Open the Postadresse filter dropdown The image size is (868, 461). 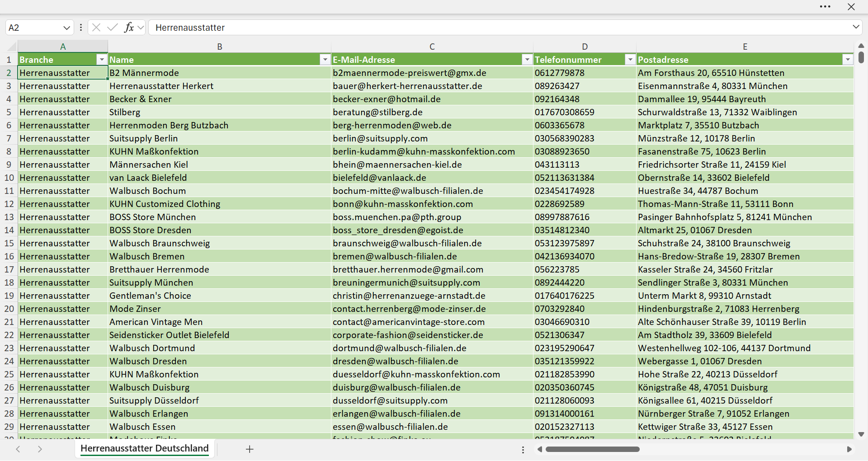[848, 60]
